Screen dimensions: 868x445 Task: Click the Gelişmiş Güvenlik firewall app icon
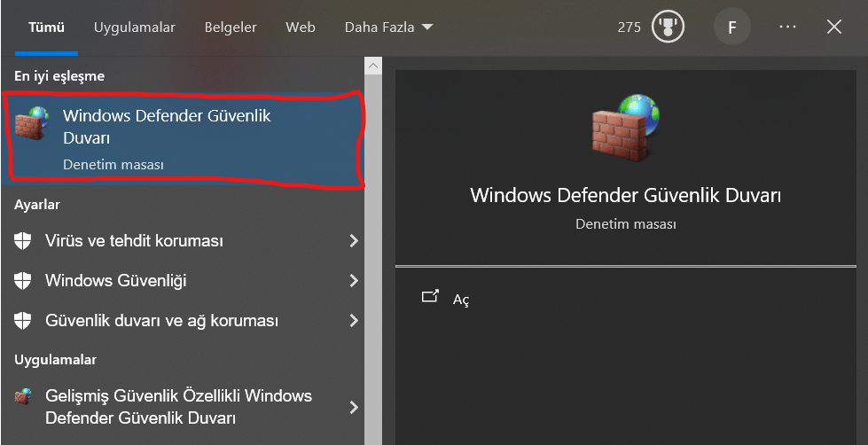click(x=23, y=397)
